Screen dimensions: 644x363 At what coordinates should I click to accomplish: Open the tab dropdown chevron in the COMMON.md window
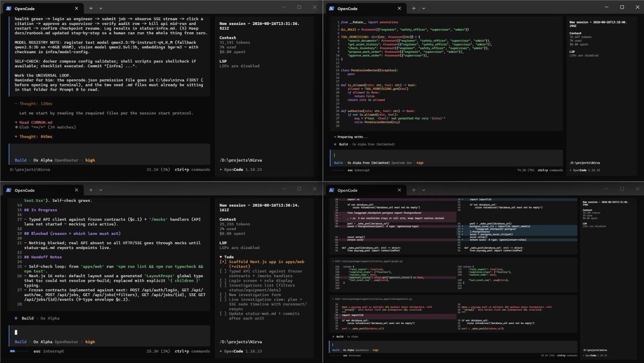(100, 8)
